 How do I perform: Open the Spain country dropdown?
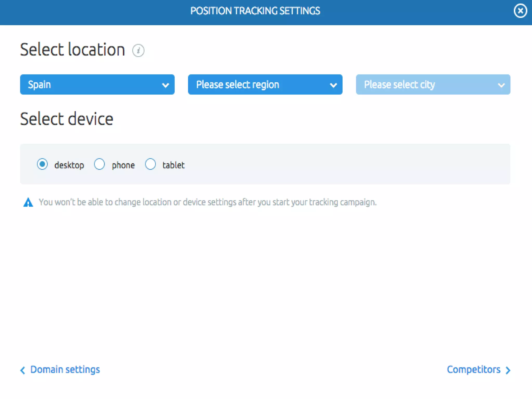97,84
